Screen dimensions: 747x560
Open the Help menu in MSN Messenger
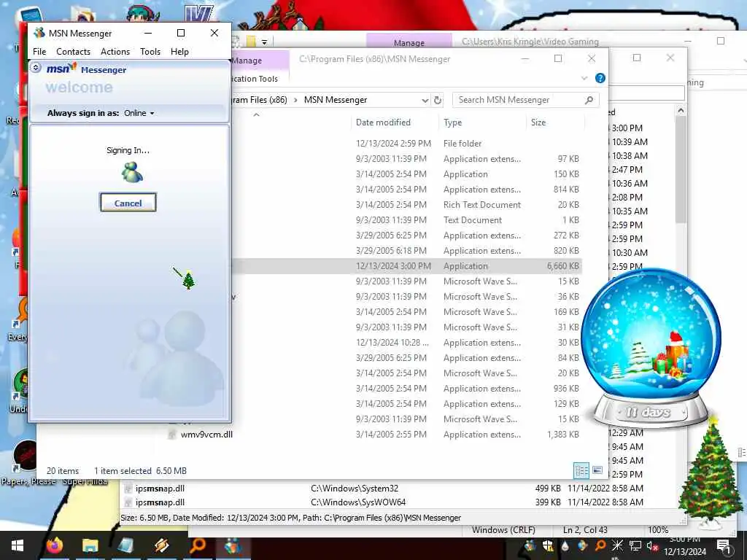pyautogui.click(x=179, y=52)
